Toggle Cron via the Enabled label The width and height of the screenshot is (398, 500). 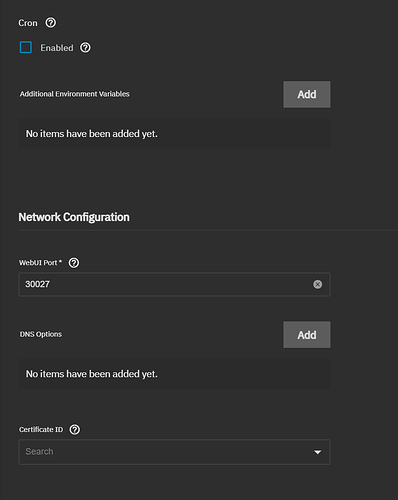tap(57, 48)
